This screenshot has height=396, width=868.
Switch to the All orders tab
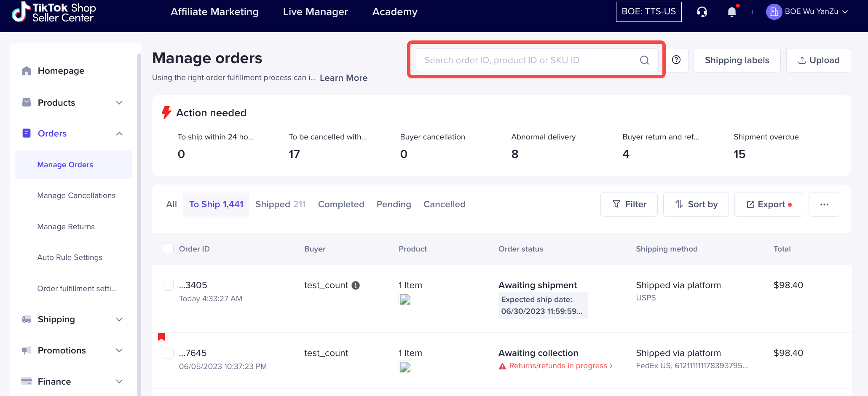tap(171, 204)
